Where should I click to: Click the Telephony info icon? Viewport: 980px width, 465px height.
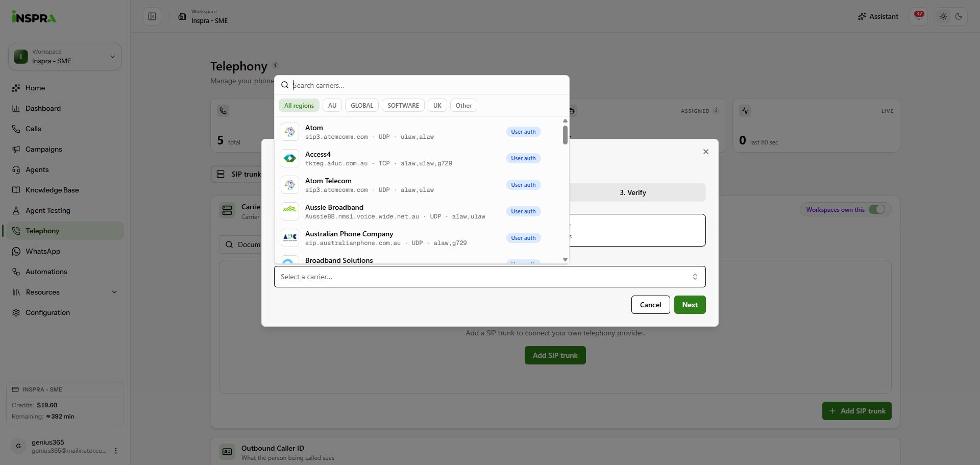click(275, 65)
